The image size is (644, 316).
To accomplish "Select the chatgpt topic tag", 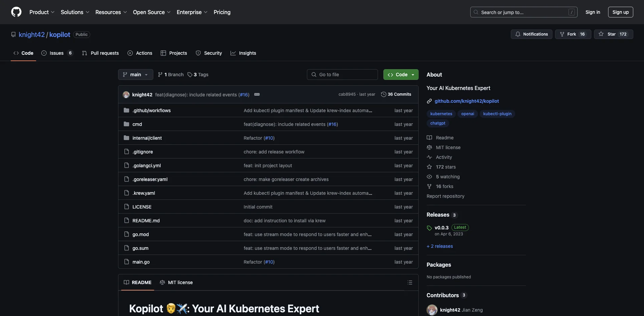I will tap(438, 123).
